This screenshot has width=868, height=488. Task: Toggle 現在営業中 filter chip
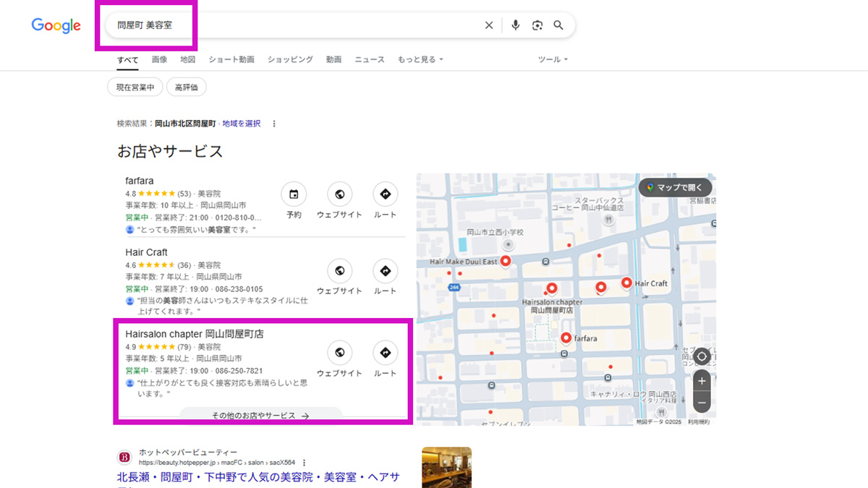pyautogui.click(x=135, y=87)
